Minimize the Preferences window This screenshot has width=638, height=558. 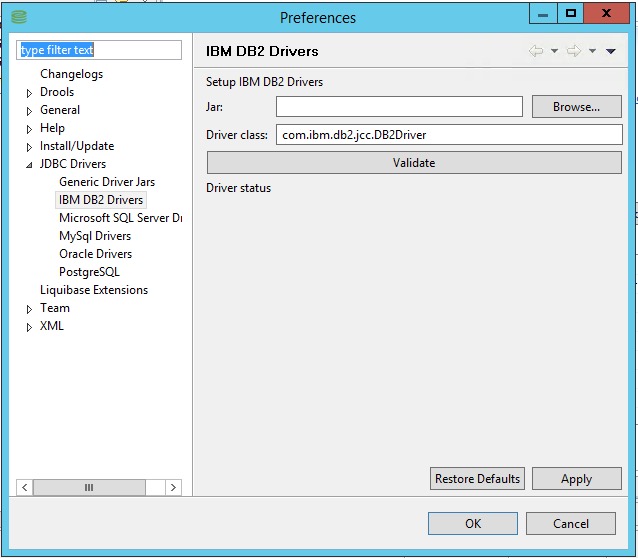[x=543, y=14]
